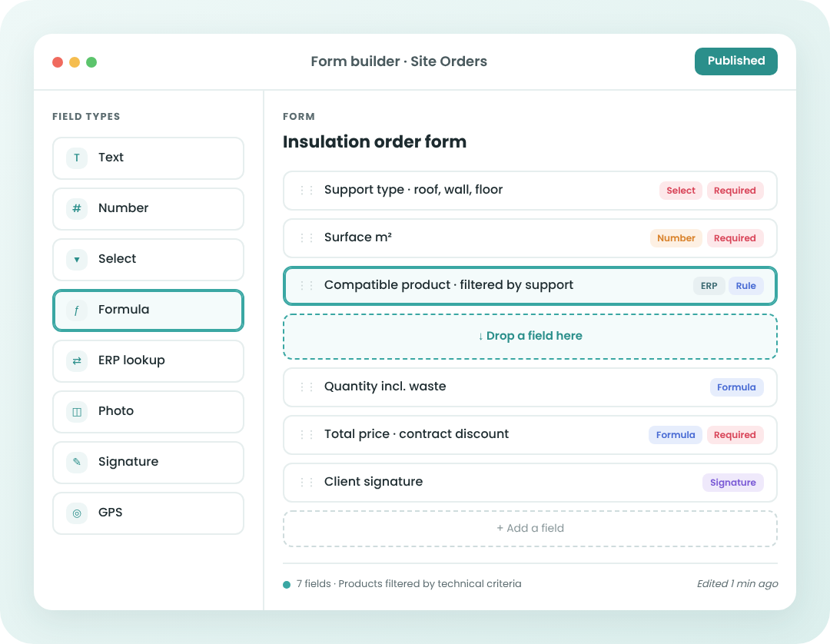Choose the Select field type
The height and width of the screenshot is (644, 830).
point(148,260)
